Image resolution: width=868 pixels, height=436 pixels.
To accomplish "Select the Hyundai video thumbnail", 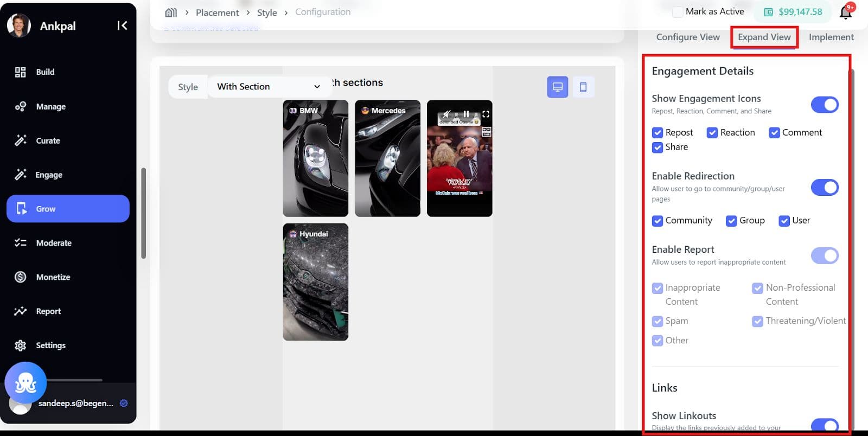I will pyautogui.click(x=315, y=282).
